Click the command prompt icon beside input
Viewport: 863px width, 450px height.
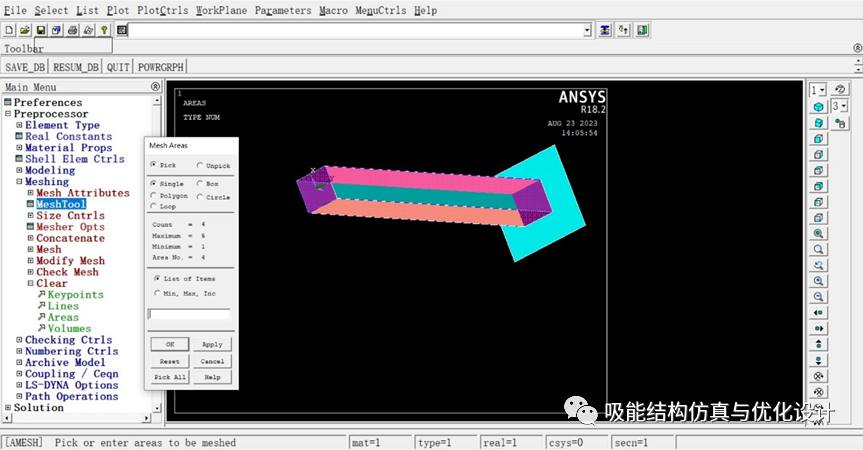(x=122, y=30)
